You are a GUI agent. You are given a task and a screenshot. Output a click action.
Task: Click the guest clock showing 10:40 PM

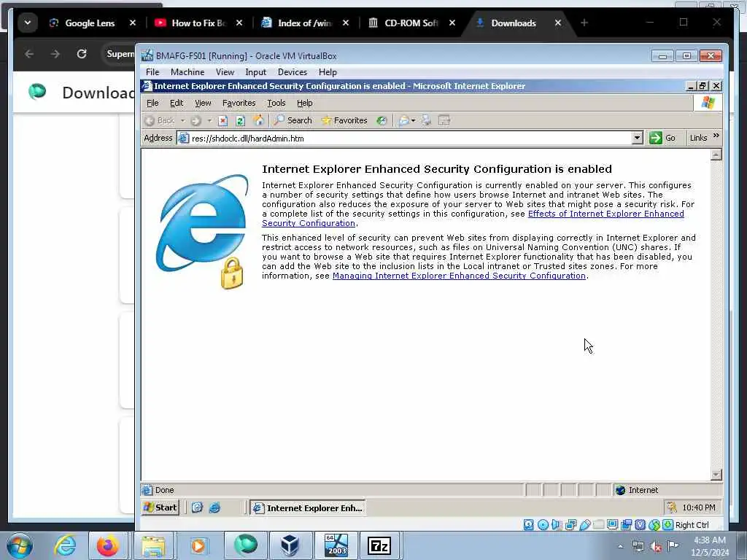pyautogui.click(x=699, y=507)
